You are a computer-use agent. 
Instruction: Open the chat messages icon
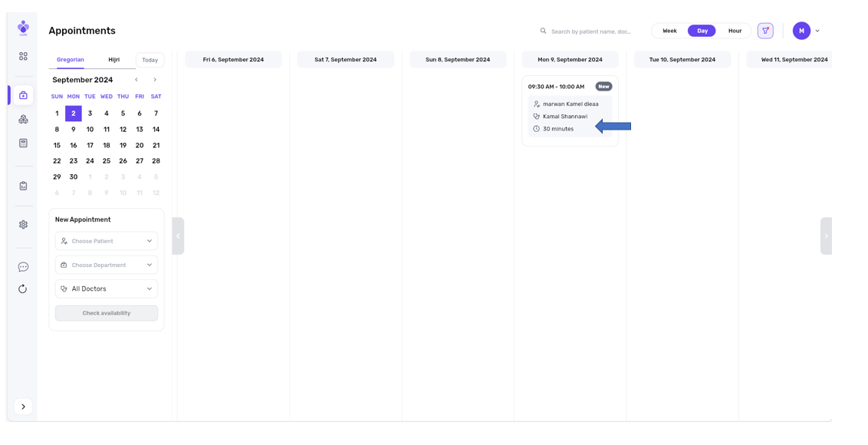click(x=23, y=267)
